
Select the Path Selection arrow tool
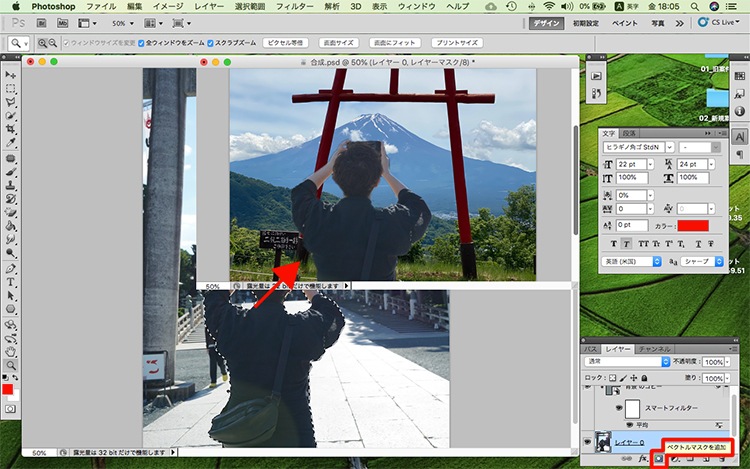11,295
